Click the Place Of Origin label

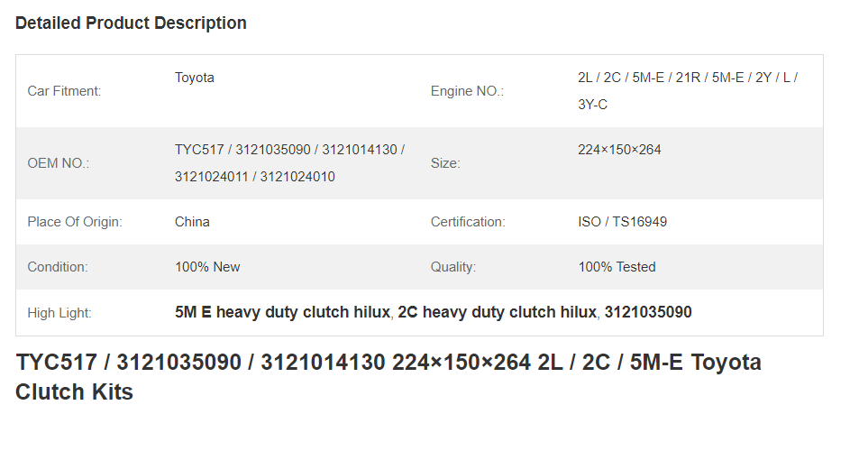pos(75,222)
